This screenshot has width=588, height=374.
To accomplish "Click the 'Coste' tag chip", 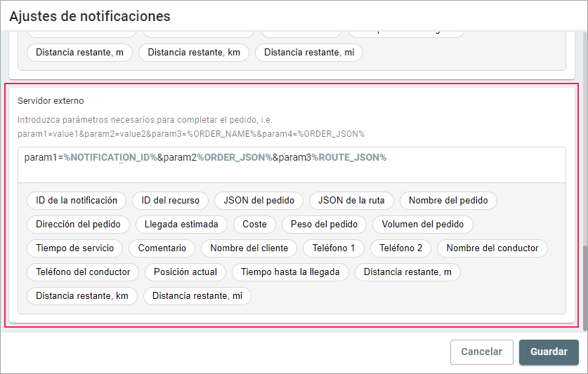I will [x=254, y=225].
